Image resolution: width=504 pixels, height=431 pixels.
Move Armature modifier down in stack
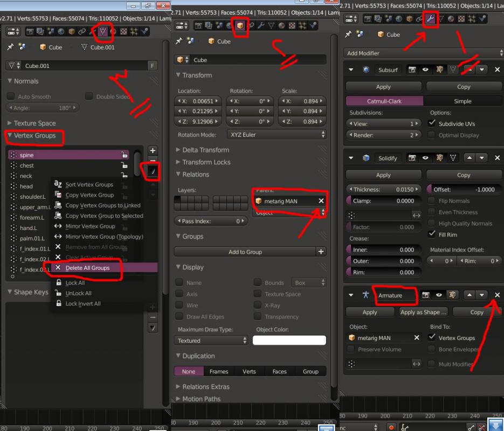pos(481,295)
